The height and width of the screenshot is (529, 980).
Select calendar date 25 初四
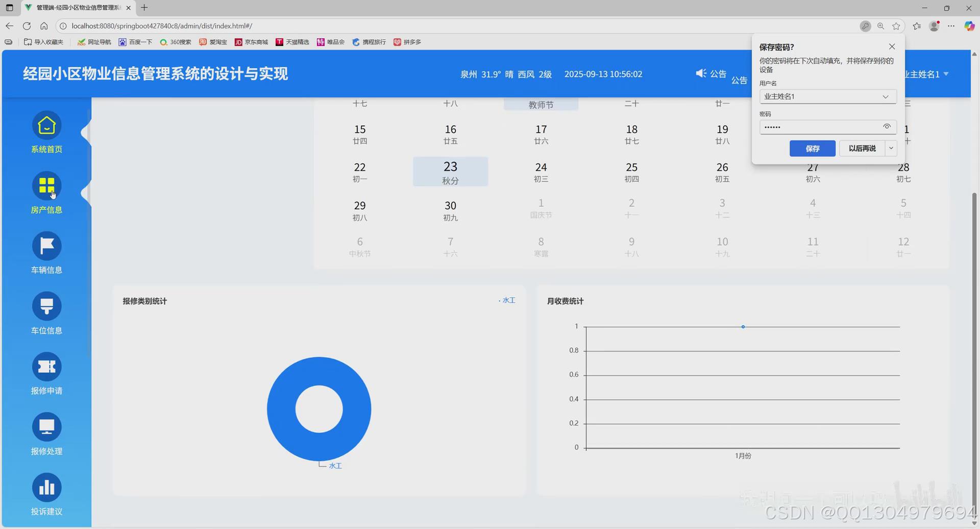632,172
